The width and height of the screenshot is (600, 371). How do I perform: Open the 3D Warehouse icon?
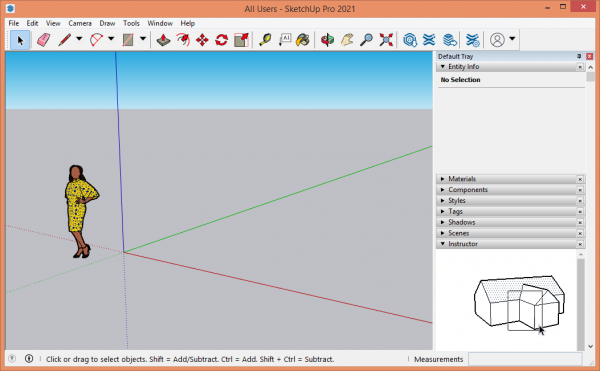[x=410, y=40]
